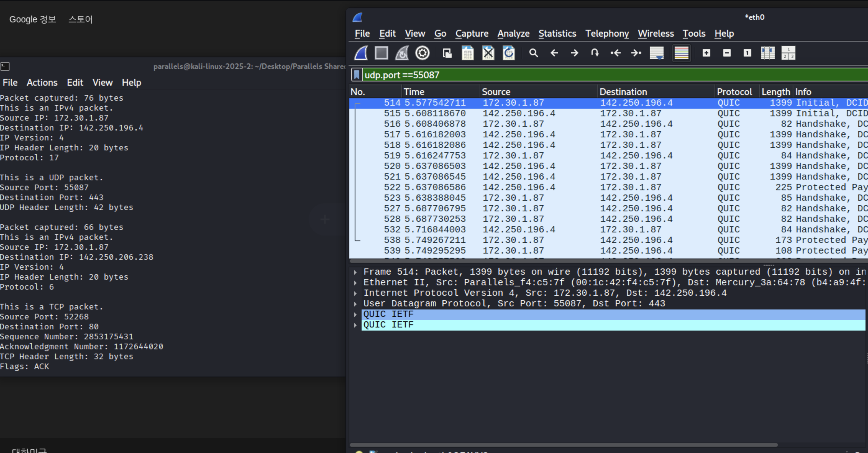Image resolution: width=868 pixels, height=453 pixels.
Task: Sort packets by the Protocol column
Action: (734, 92)
